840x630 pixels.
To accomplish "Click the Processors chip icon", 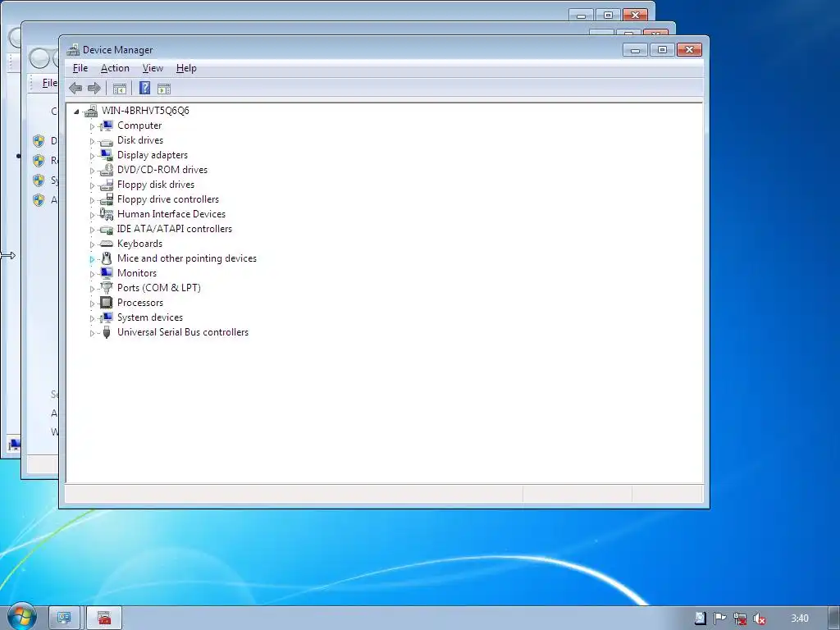I will pyautogui.click(x=107, y=303).
